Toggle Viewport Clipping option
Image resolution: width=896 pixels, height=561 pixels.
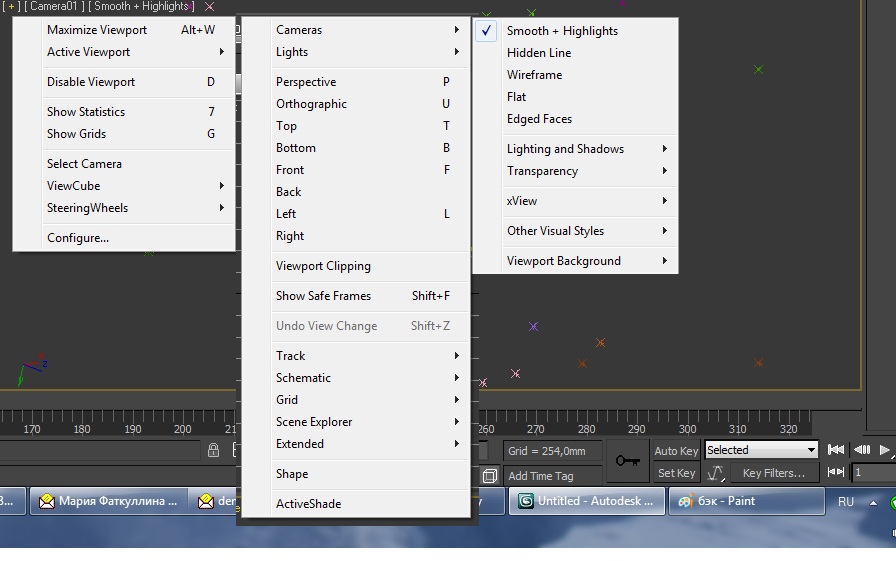tap(357, 266)
